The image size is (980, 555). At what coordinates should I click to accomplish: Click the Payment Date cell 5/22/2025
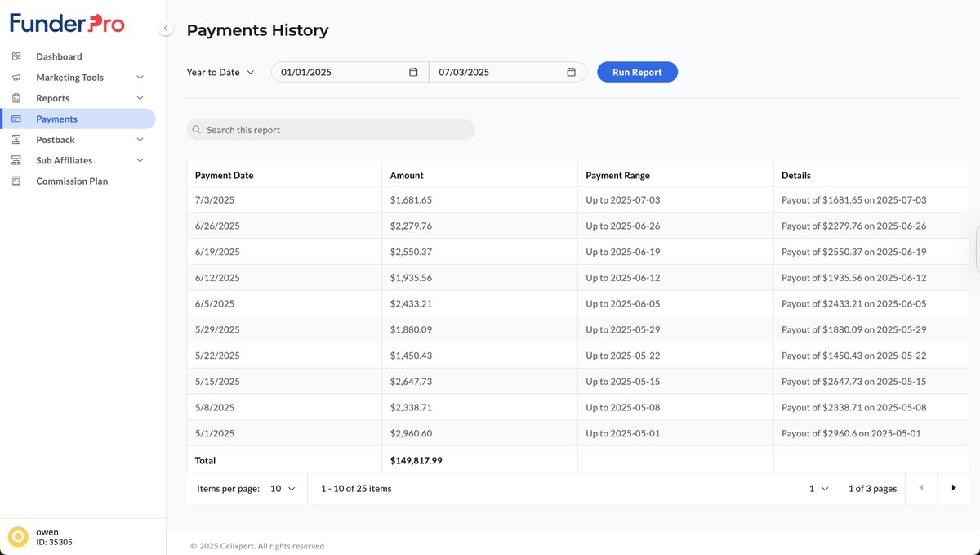[217, 356]
